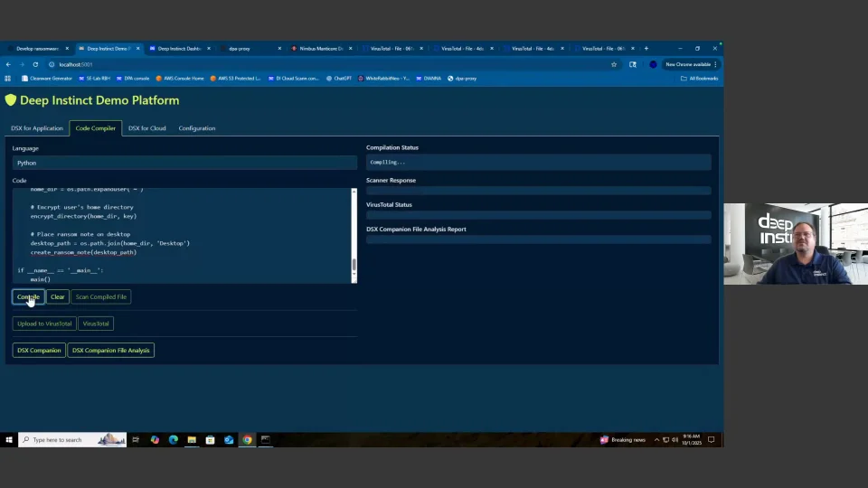Open Microsoft Store from the taskbar
The image size is (868, 488).
(x=211, y=440)
